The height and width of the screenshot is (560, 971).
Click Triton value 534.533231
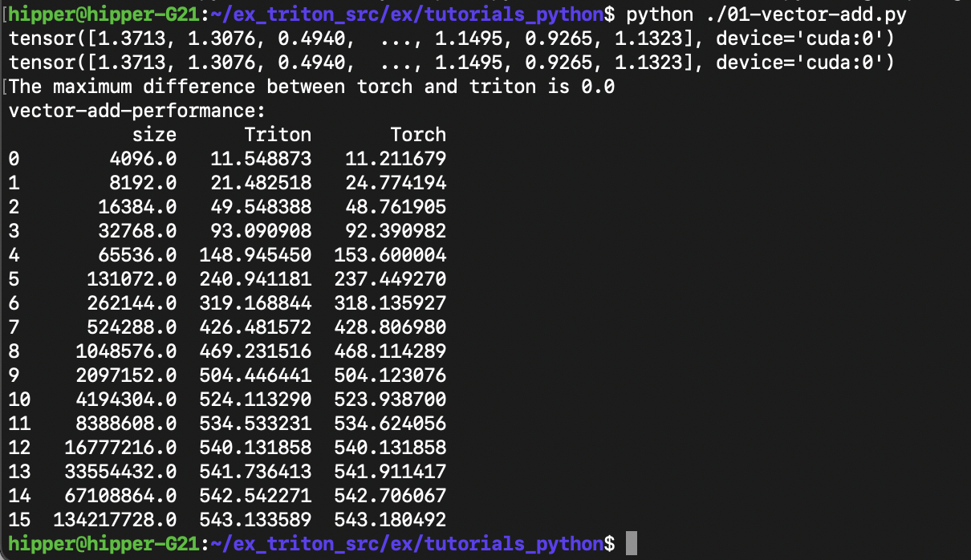(255, 424)
